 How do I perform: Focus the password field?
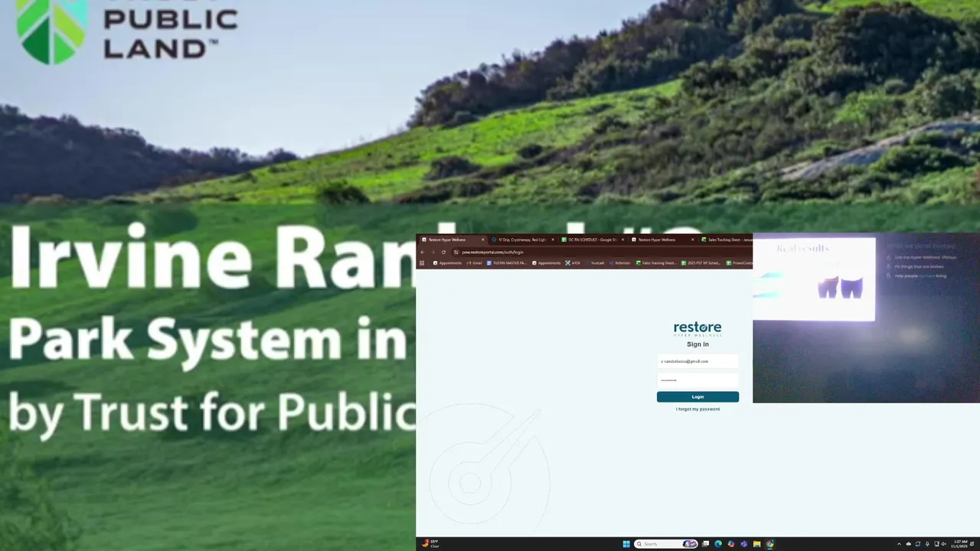point(697,380)
